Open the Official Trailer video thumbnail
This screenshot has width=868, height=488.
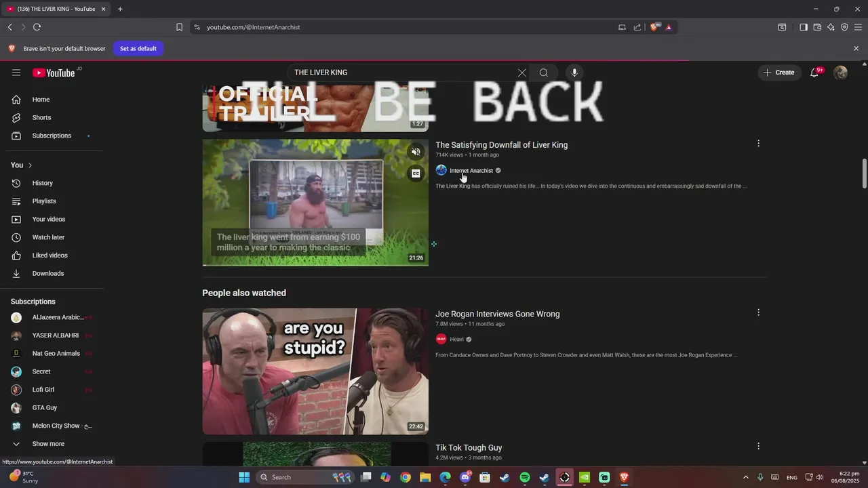(x=315, y=107)
